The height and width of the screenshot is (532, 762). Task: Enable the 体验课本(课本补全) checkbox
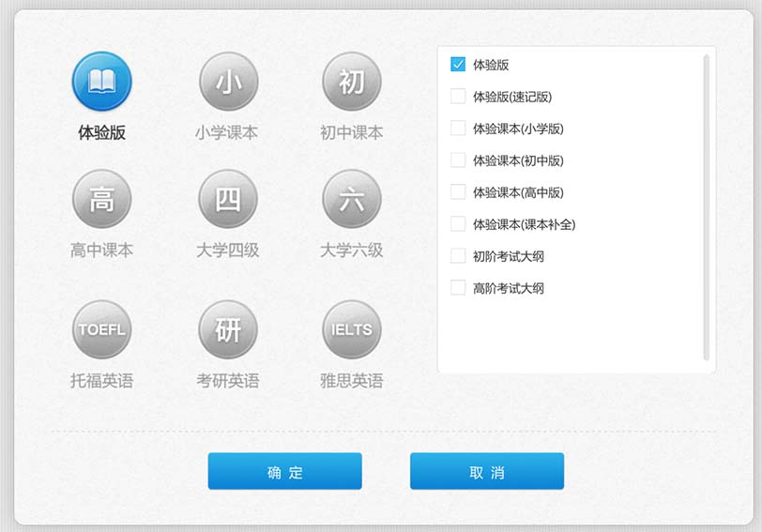tap(458, 224)
